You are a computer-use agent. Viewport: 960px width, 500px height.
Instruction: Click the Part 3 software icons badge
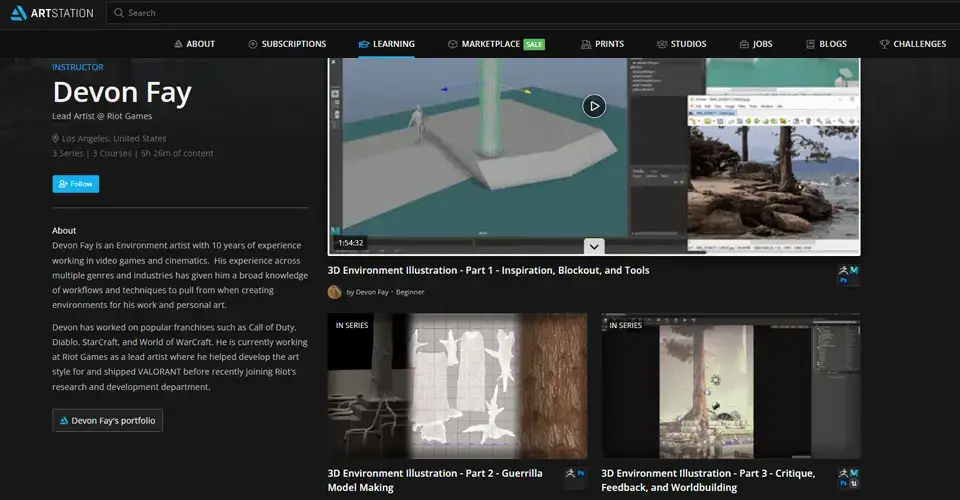pyautogui.click(x=849, y=478)
